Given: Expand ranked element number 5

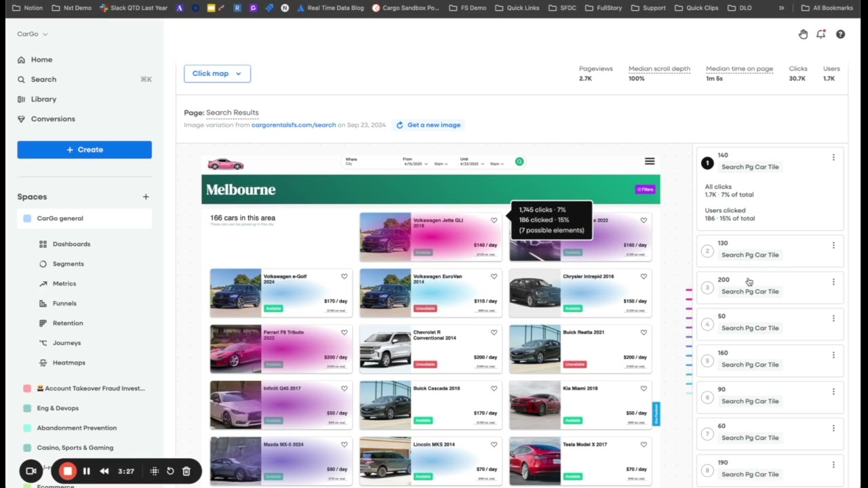Looking at the screenshot, I should [770, 361].
